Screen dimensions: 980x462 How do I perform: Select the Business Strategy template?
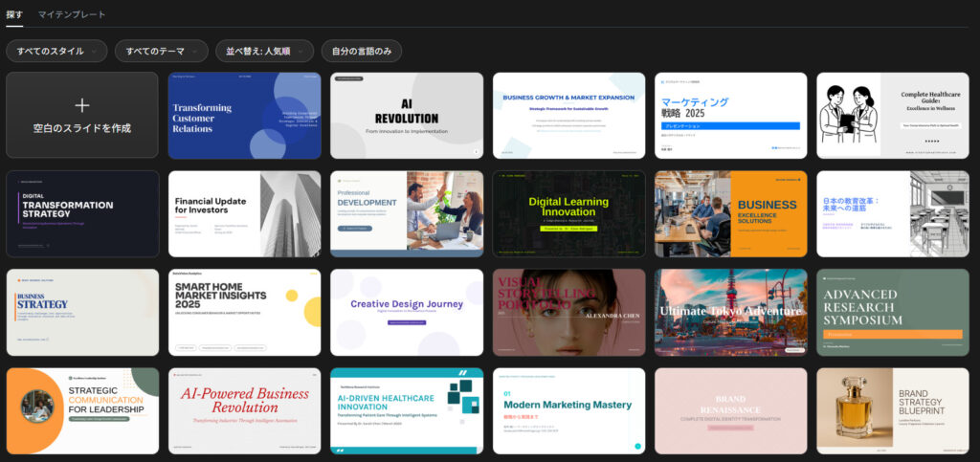pyautogui.click(x=82, y=312)
